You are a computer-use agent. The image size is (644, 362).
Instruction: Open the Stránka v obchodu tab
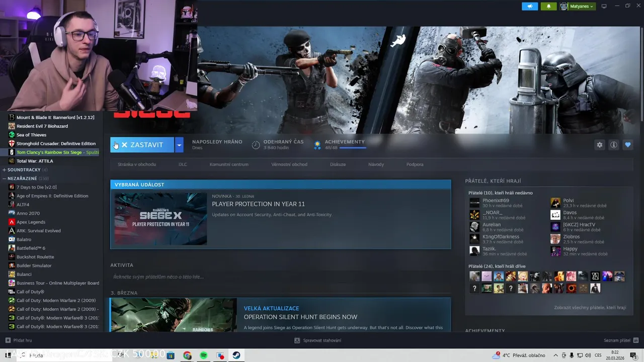pos(137,164)
